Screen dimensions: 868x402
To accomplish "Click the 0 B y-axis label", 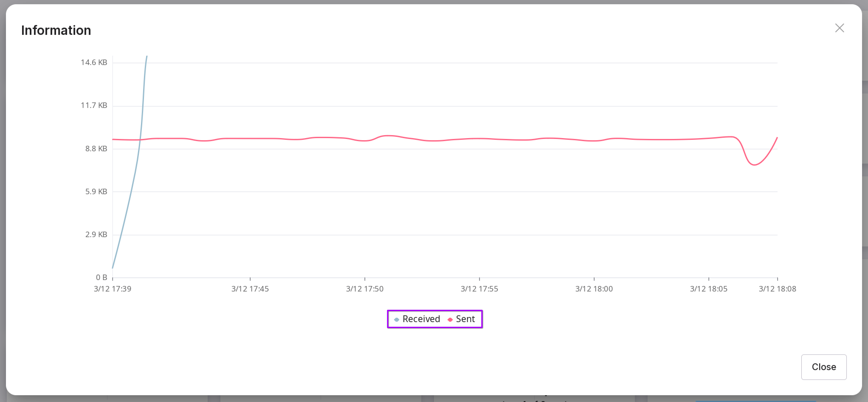I will (x=101, y=277).
